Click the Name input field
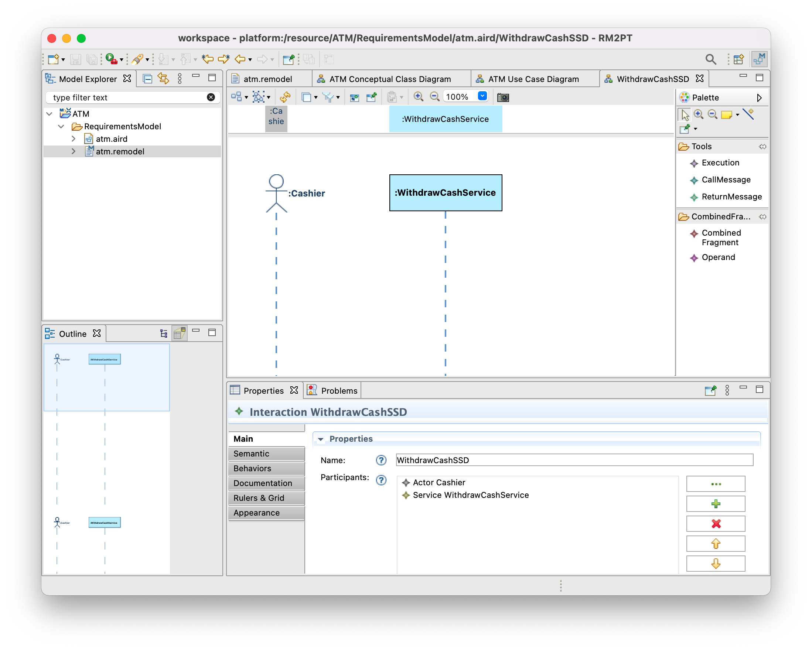The height and width of the screenshot is (650, 812). 574,460
